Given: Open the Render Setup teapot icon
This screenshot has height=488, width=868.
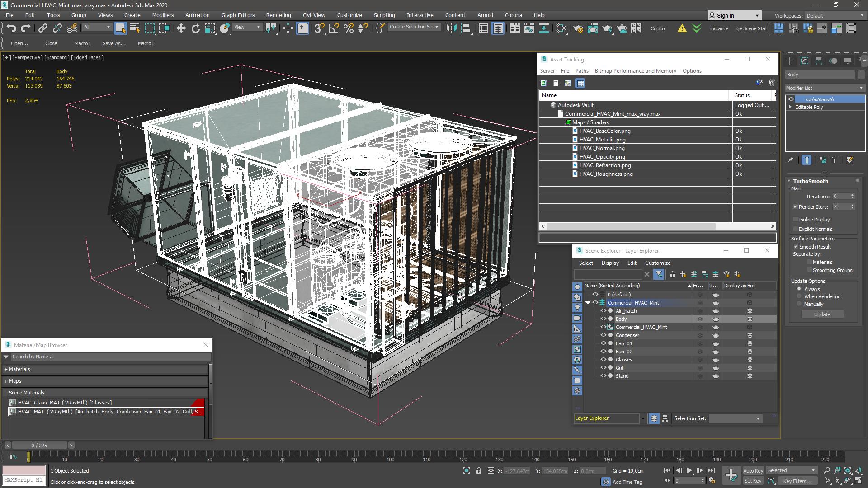Looking at the screenshot, I should click(x=578, y=28).
